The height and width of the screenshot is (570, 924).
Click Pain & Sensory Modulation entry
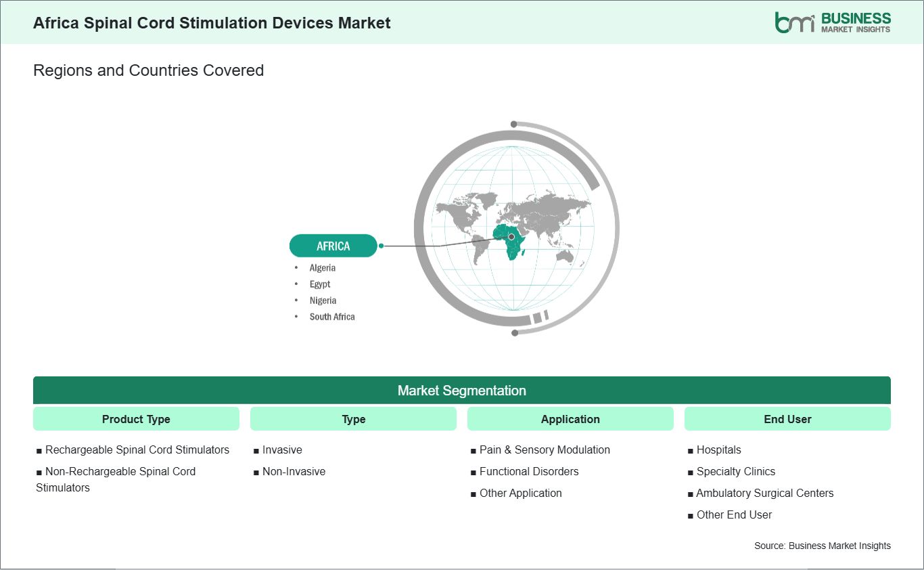coord(540,450)
